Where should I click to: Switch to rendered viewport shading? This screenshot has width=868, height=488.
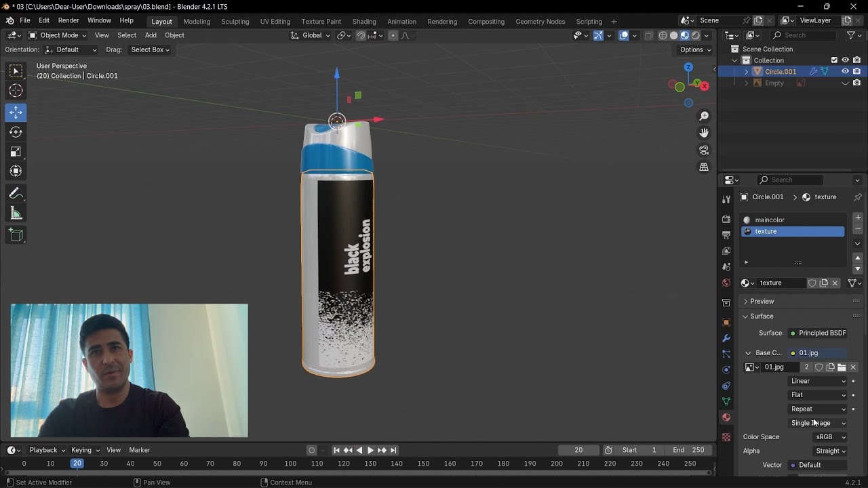(x=696, y=35)
